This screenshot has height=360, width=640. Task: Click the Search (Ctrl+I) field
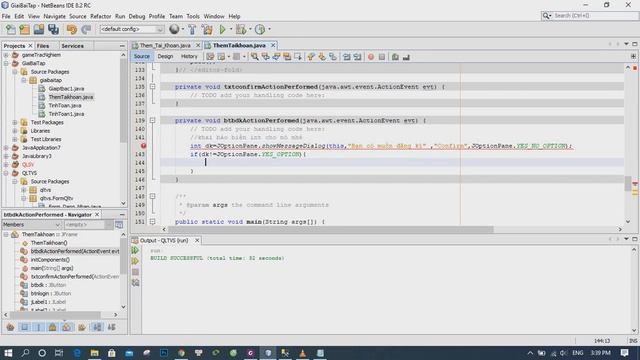tap(589, 16)
